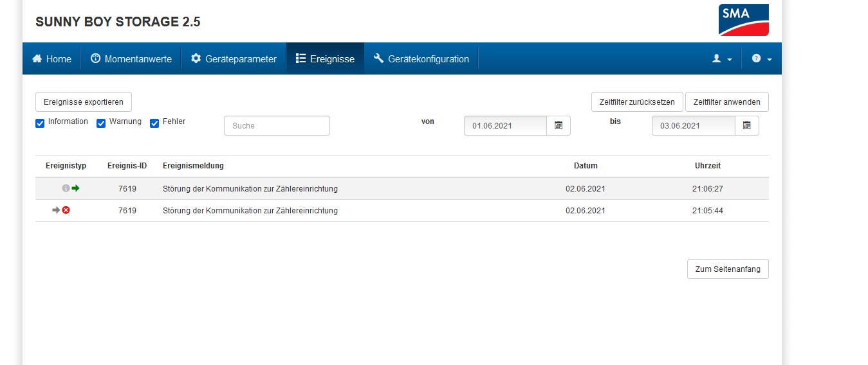Click the Ereignisse list icon
The width and height of the screenshot is (868, 365).
pyautogui.click(x=300, y=58)
